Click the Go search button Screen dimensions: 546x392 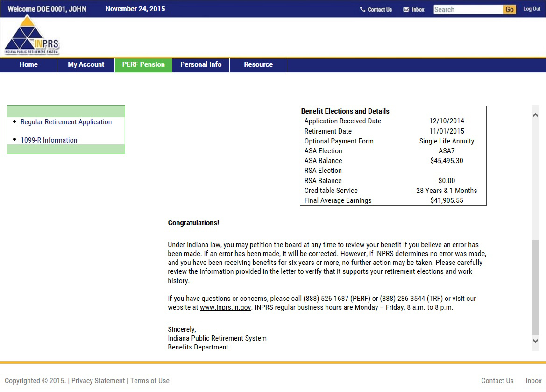tap(510, 9)
